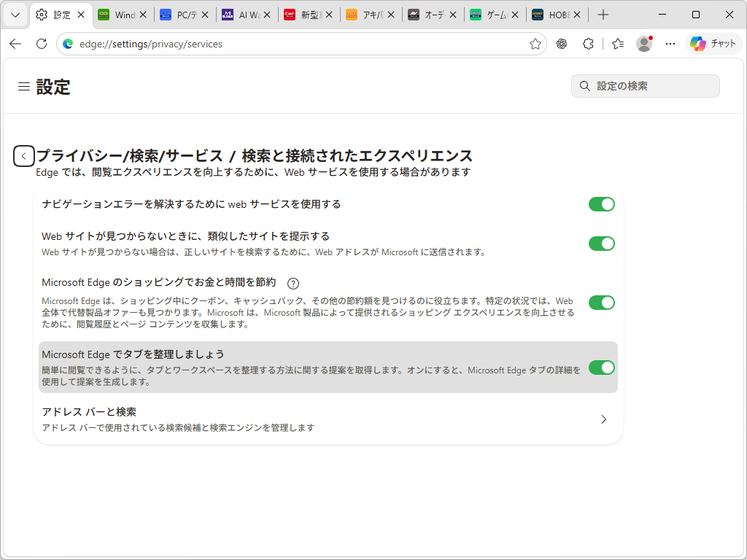The height and width of the screenshot is (560, 747).
Task: Switch to the PC/テ tab
Action: 185,15
